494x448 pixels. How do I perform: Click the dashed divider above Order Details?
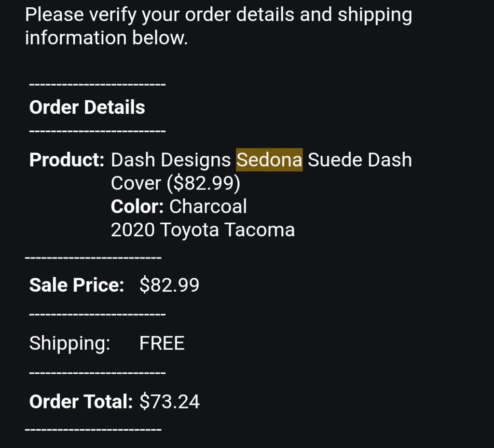pos(97,84)
